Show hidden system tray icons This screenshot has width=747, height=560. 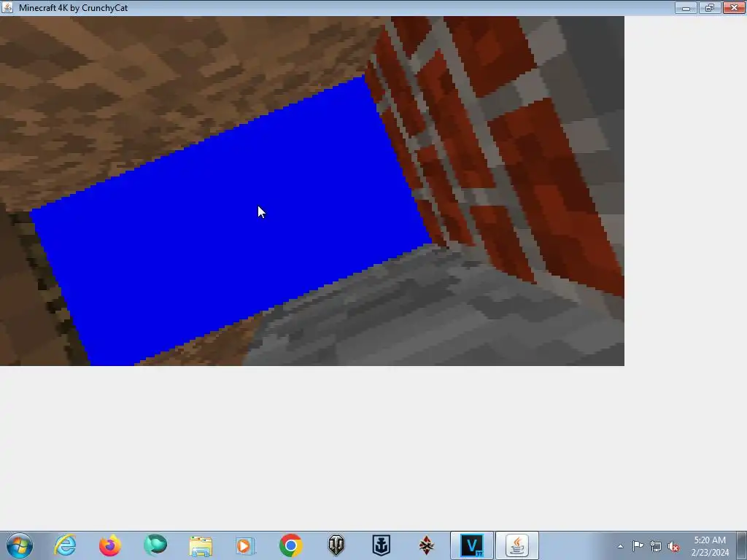click(620, 546)
